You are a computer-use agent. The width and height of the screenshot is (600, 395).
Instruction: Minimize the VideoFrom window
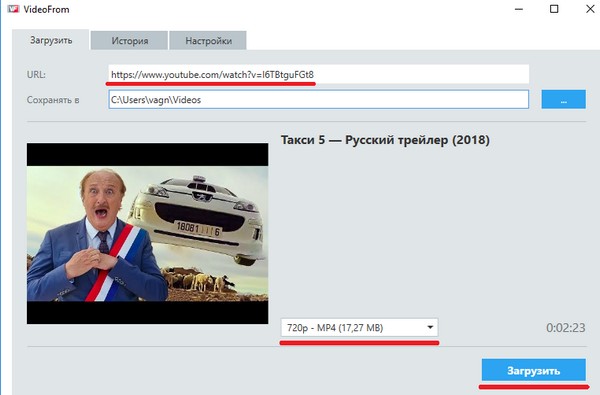point(519,9)
